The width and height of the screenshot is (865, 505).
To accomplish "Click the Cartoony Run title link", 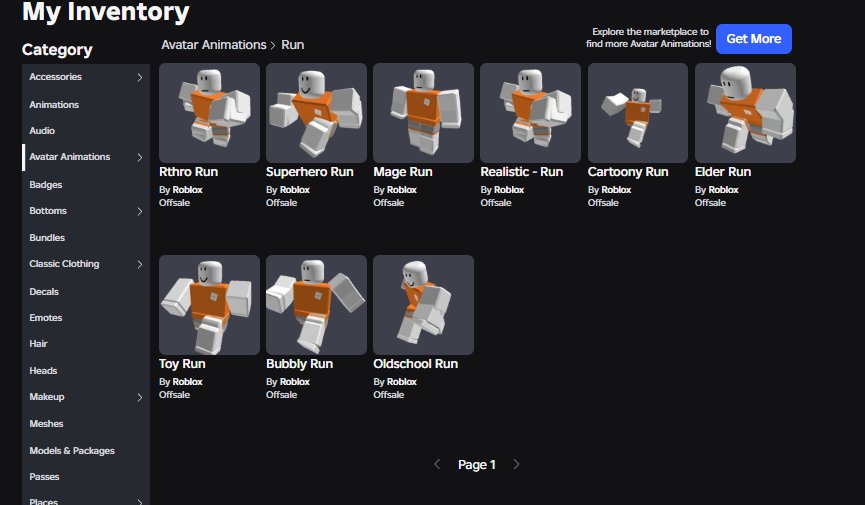I will point(628,172).
